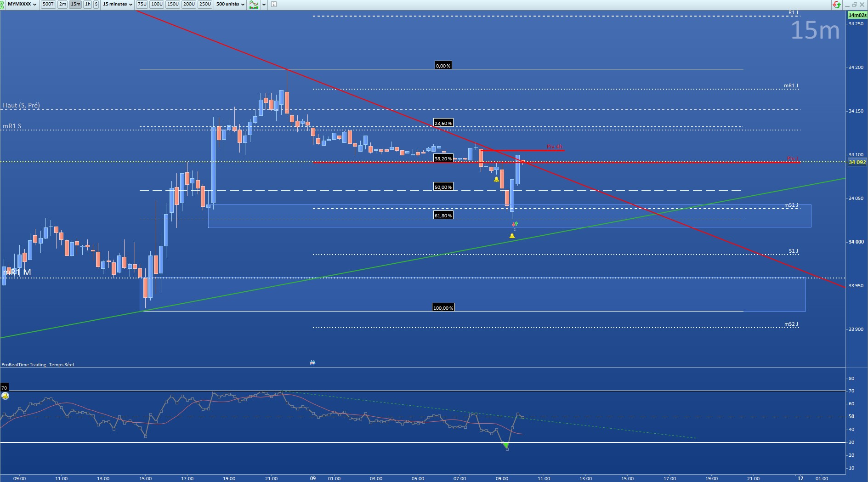Screen dimensions: 868x482
Task: Open the indicators chart icon
Action: (254, 5)
